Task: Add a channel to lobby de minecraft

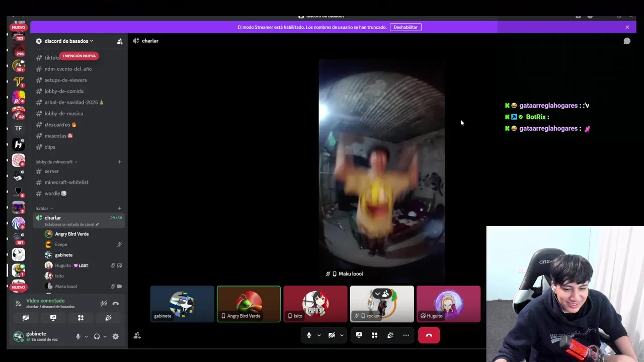Action: [x=119, y=162]
